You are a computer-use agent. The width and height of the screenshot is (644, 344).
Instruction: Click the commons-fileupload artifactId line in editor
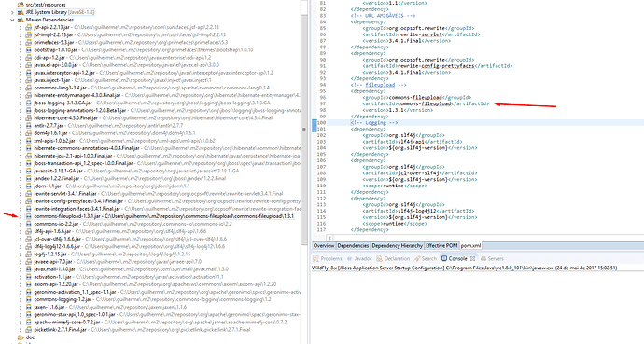[426, 103]
